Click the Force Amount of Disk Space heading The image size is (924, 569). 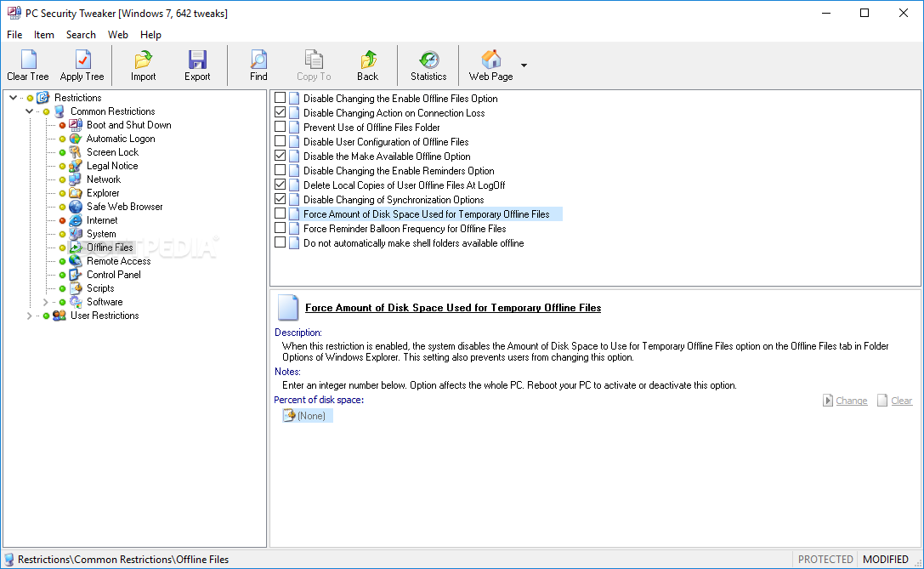point(452,308)
